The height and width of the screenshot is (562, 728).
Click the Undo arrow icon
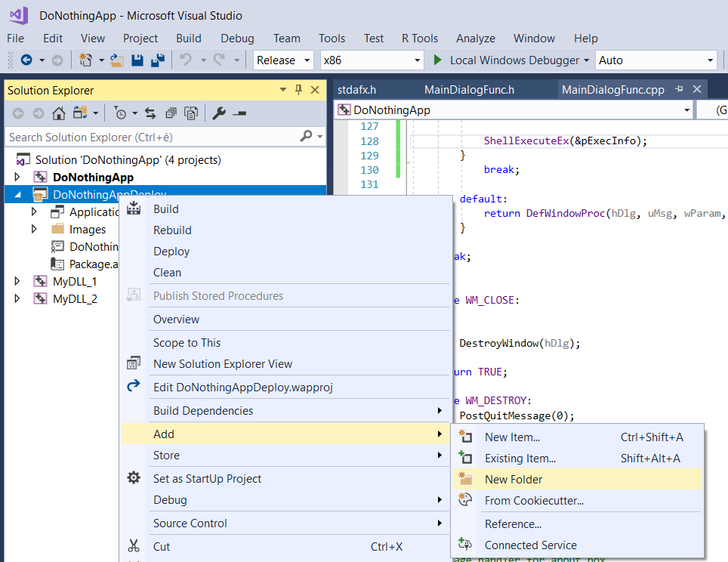click(186, 60)
